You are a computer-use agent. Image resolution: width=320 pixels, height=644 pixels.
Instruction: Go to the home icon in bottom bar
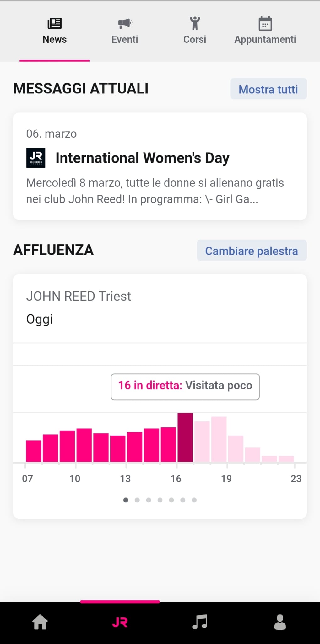[40, 622]
